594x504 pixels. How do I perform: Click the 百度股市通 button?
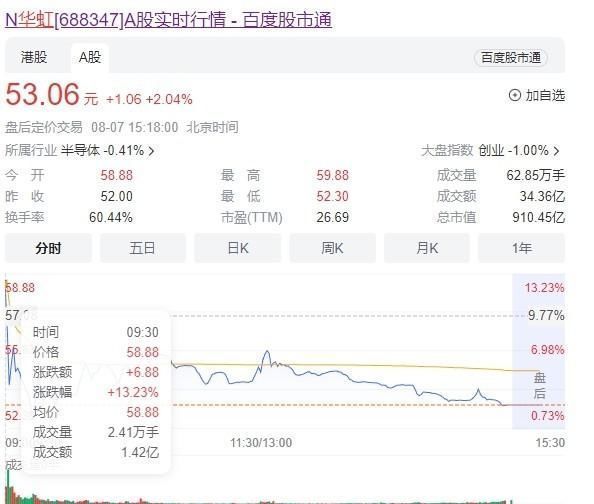point(510,58)
